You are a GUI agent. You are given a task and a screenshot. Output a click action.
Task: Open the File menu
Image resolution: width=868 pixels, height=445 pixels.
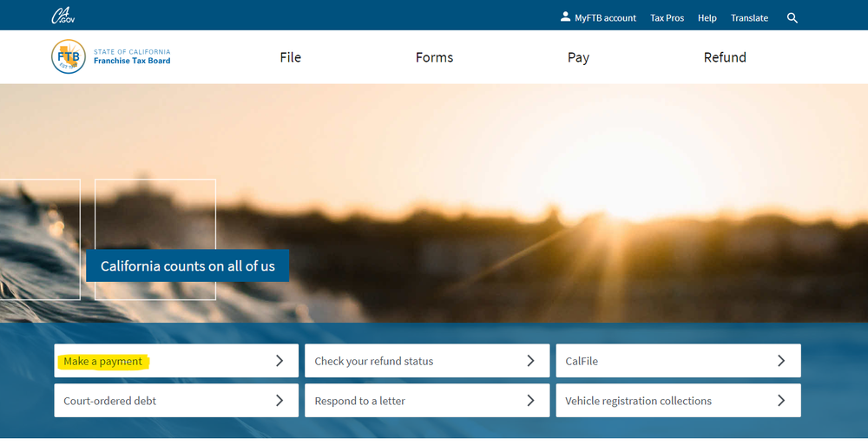[290, 57]
